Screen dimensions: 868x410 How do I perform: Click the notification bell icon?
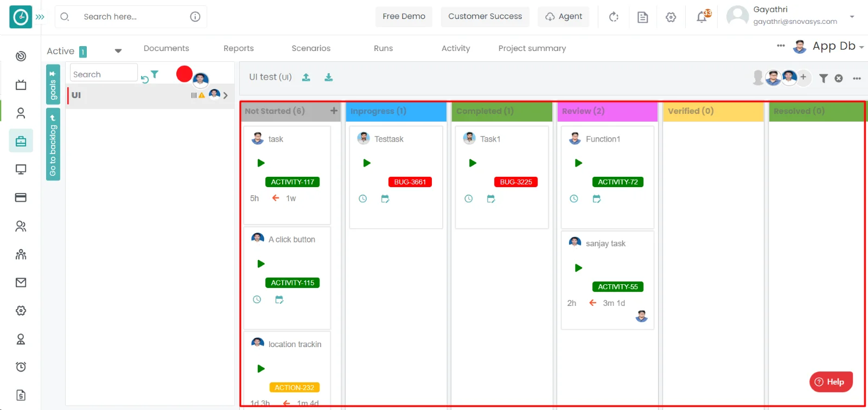coord(701,17)
